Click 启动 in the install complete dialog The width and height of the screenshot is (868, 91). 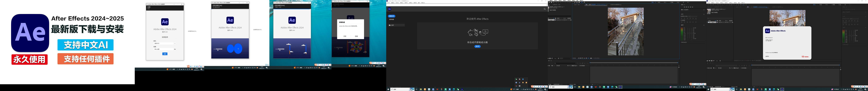click(356, 36)
